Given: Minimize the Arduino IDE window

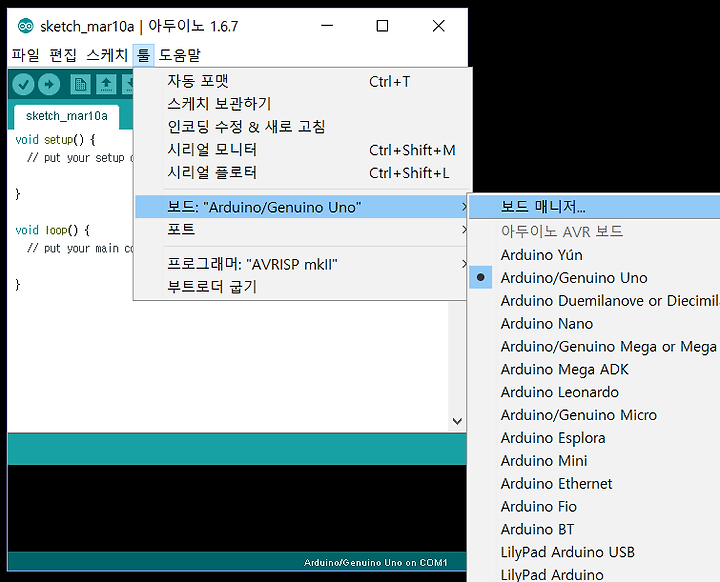Looking at the screenshot, I should point(327,26).
